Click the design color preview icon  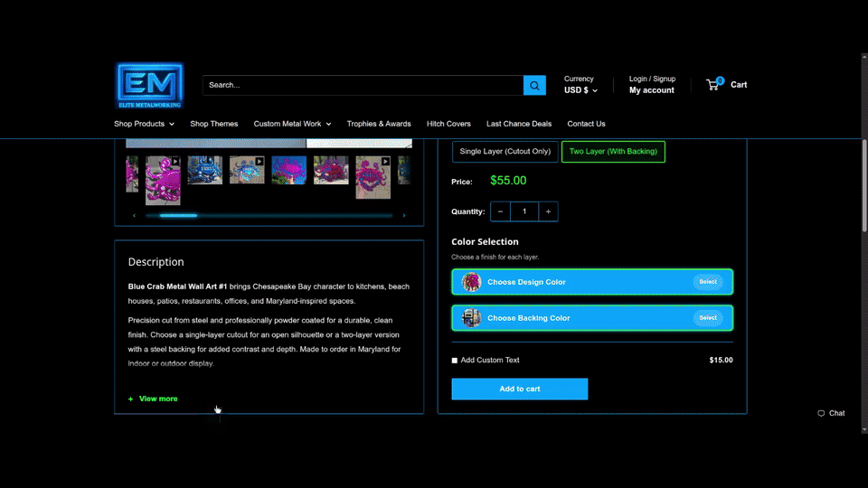click(x=471, y=282)
